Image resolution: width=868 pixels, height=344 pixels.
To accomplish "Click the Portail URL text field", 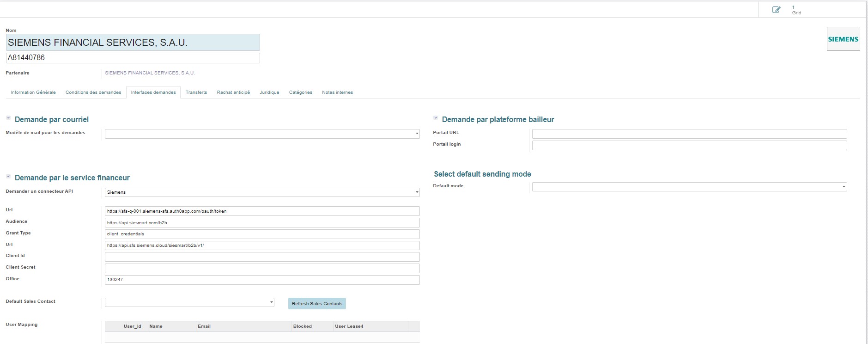I will tap(689, 134).
